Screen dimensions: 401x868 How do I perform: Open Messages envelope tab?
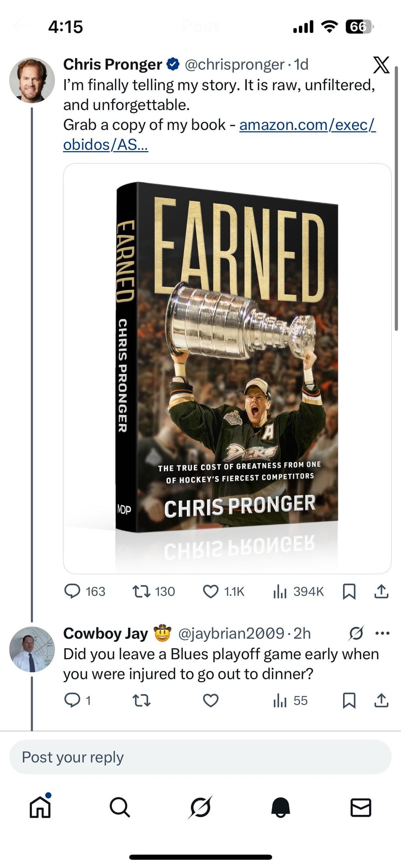[361, 807]
